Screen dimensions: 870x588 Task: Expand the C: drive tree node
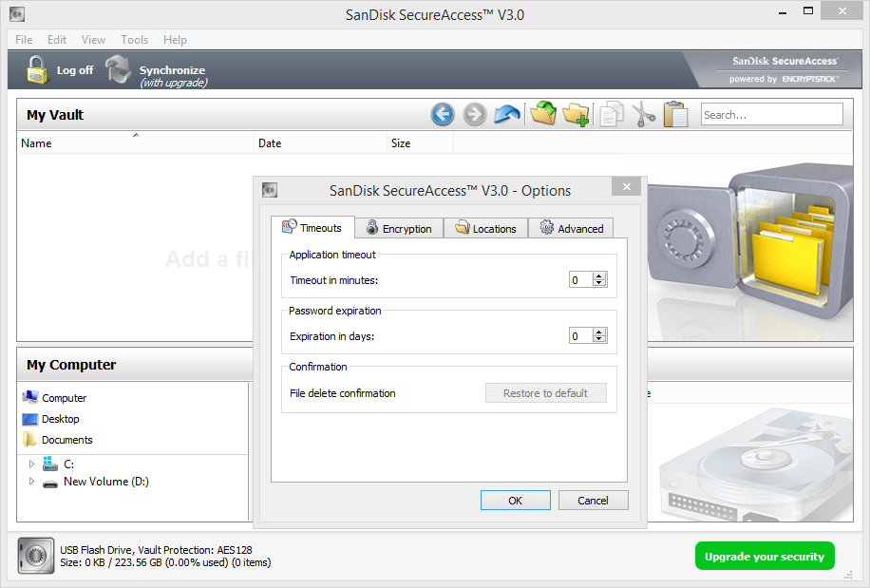click(31, 464)
